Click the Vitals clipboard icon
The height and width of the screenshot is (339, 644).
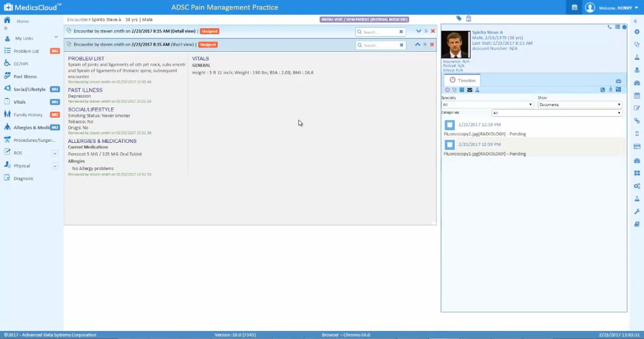[7, 101]
